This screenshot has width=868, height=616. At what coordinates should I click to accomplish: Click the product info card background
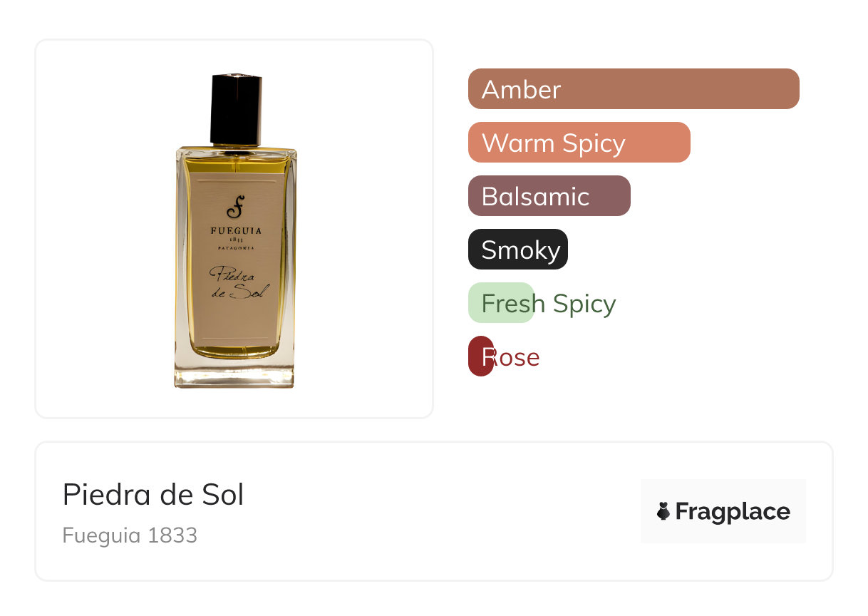tap(434, 511)
